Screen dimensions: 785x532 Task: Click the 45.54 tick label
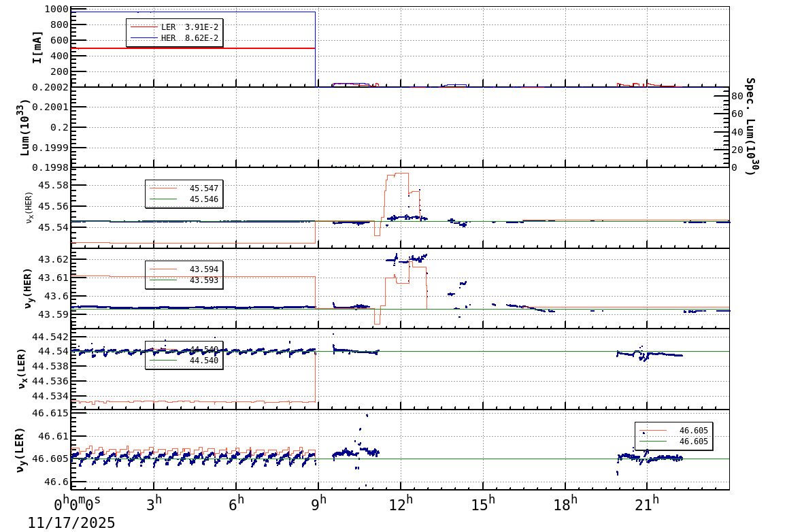tap(54, 227)
